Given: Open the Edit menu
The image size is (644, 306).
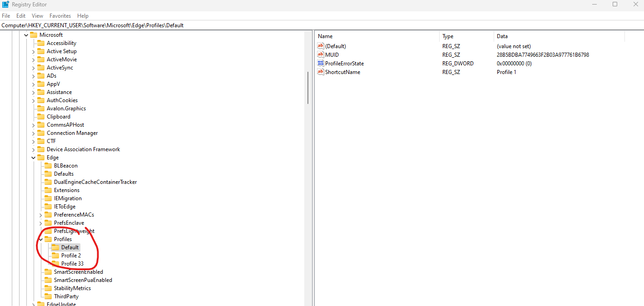Looking at the screenshot, I should click(20, 15).
